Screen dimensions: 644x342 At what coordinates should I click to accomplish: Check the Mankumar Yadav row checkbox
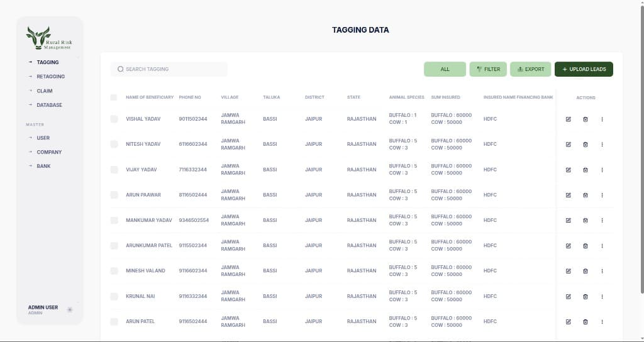point(114,220)
